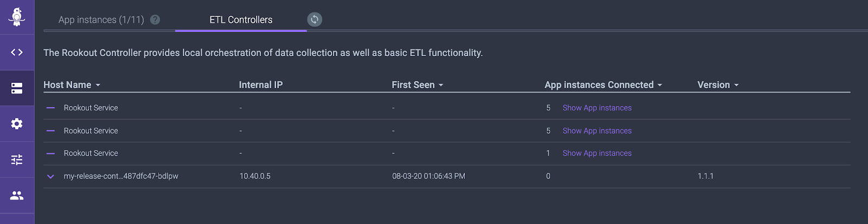
Task: Toggle the third Rookout Service row dash
Action: tap(50, 153)
